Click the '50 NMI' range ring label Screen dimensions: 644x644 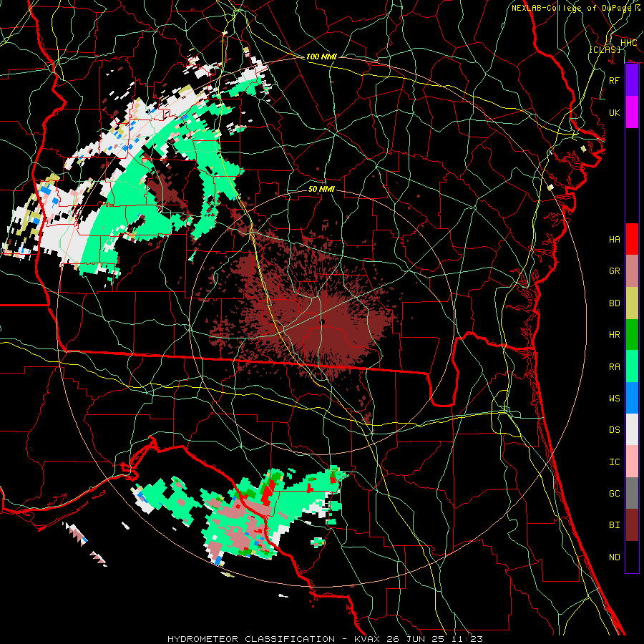click(x=321, y=189)
